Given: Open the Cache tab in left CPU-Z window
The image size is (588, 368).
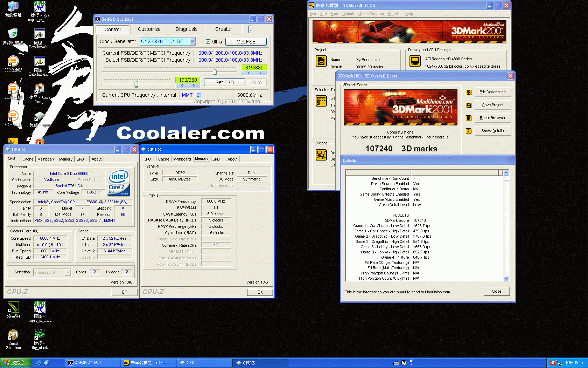Looking at the screenshot, I should pos(28,159).
